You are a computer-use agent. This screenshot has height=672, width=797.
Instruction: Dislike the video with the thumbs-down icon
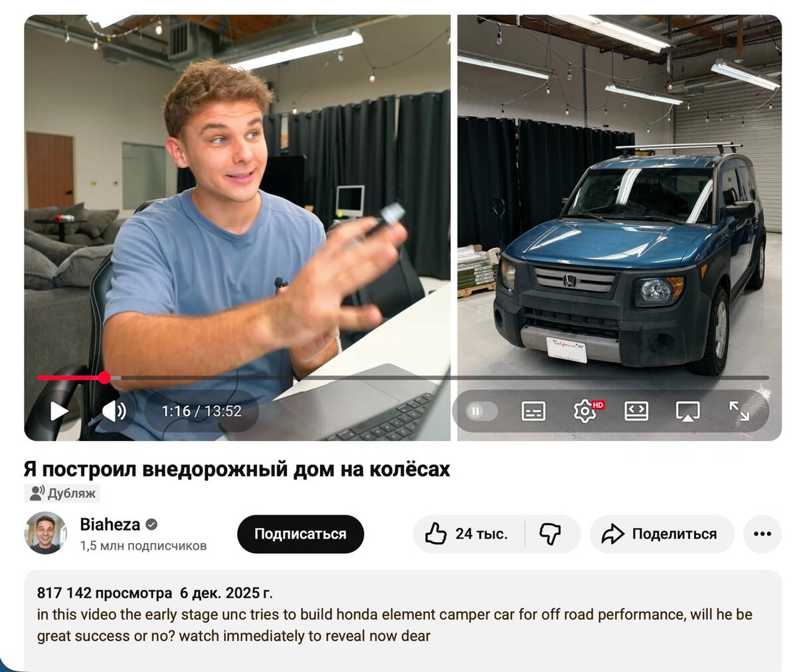[551, 534]
